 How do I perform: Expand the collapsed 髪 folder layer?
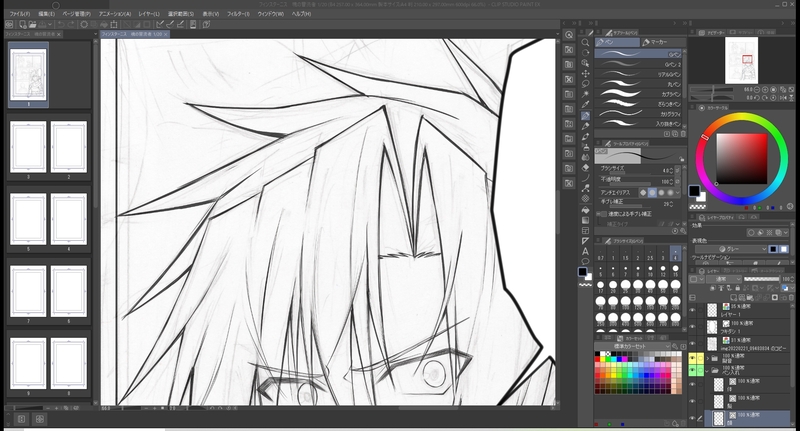(708, 359)
